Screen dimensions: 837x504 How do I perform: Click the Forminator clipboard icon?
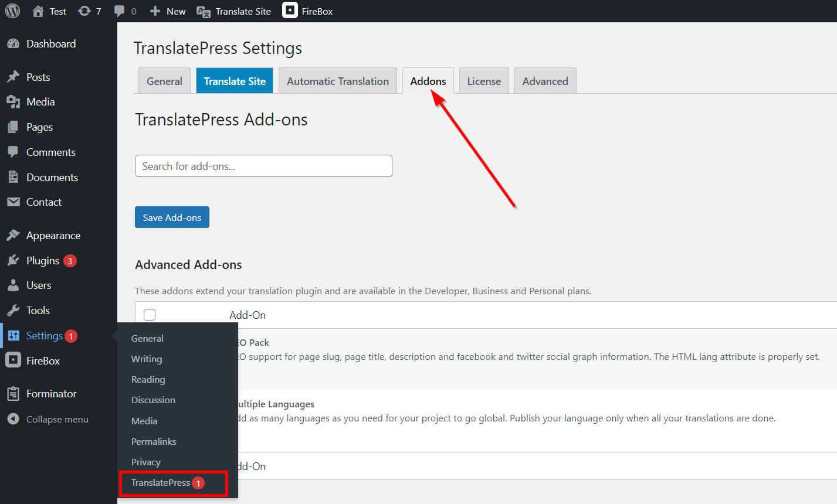13,394
